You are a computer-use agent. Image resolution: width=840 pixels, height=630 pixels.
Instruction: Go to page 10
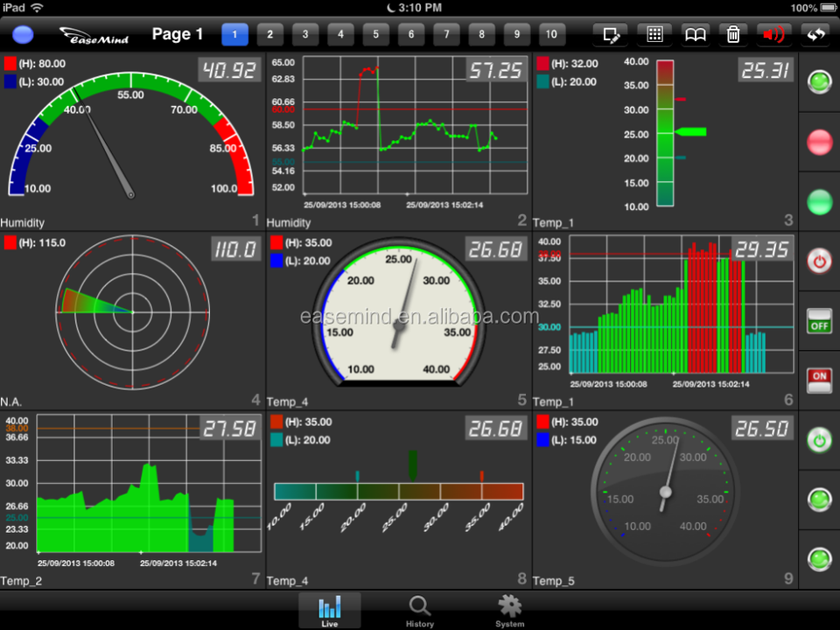click(550, 35)
